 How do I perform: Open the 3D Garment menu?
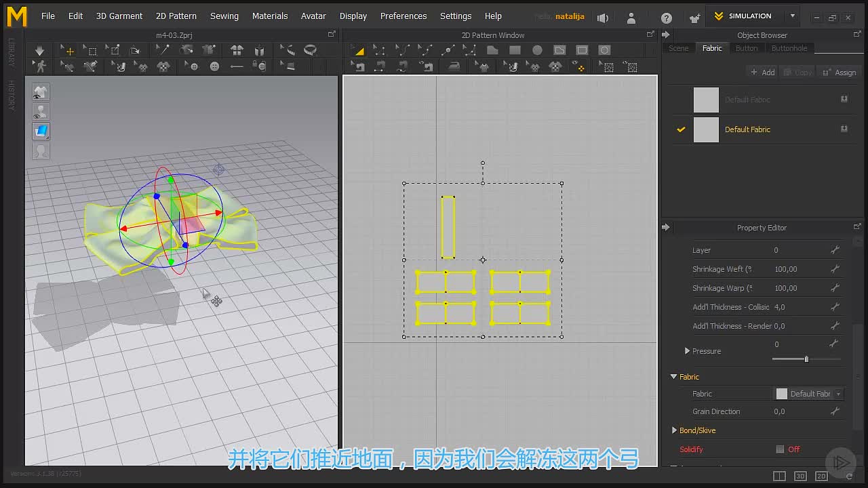119,16
